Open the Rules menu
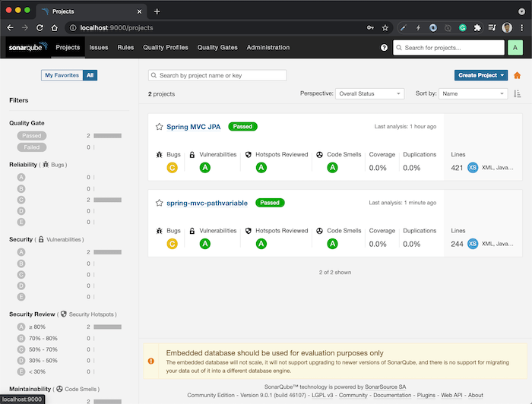 (125, 47)
